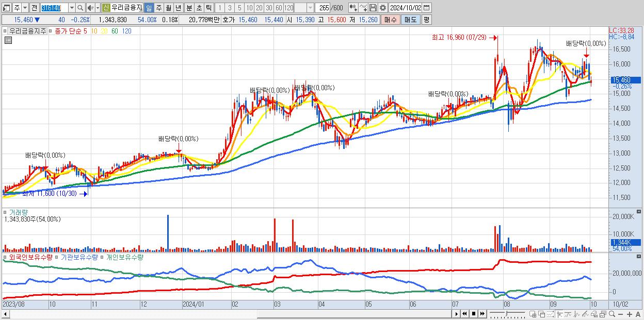644x320 pixels.
Task: Select the crosshair arrow cursor tool
Action: click(x=559, y=314)
